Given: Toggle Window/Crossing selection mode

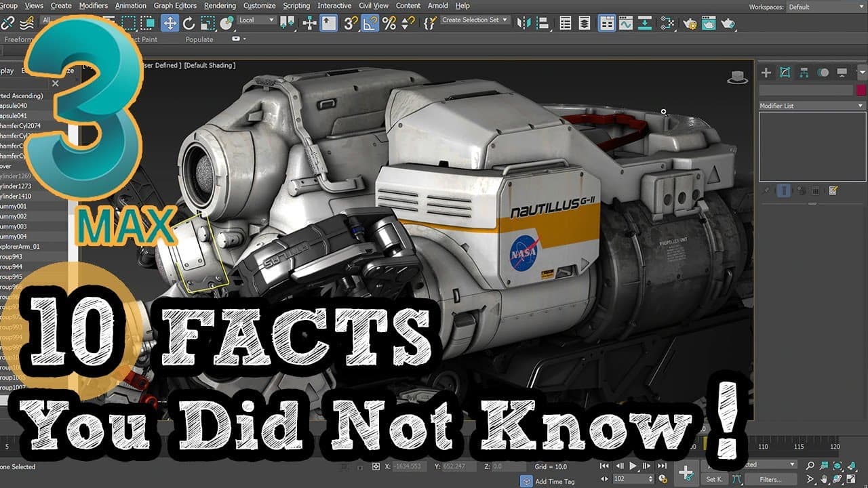Looking at the screenshot, I should coord(147,23).
